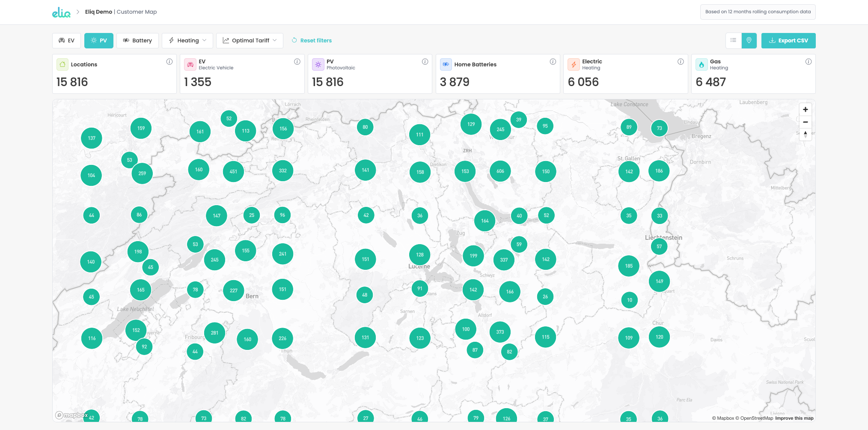Image resolution: width=868 pixels, height=430 pixels.
Task: Zoom out on the map
Action: click(806, 122)
